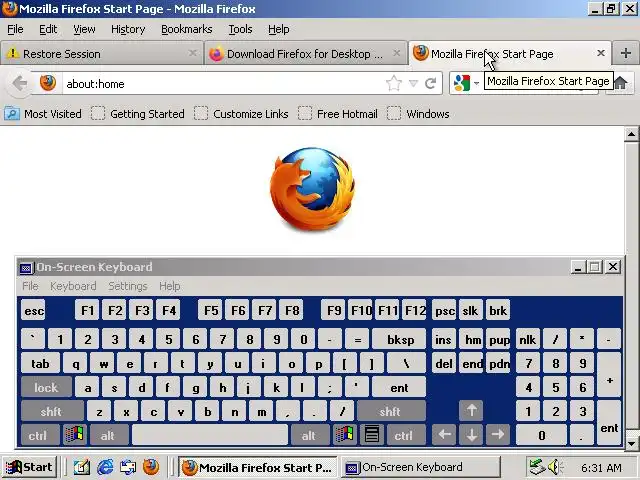Click the Firefox identity icon beside about:home
This screenshot has height=480, width=640.
[x=48, y=83]
